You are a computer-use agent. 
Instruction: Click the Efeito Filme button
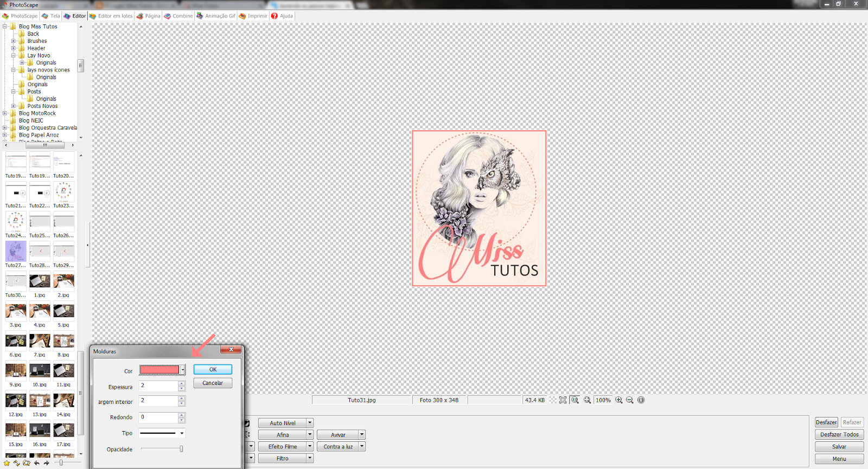[x=283, y=447]
